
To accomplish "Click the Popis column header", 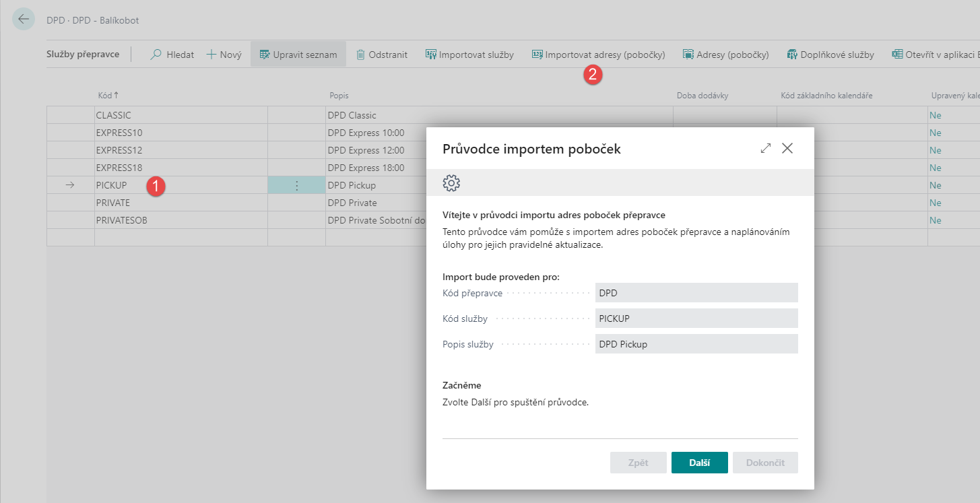I will tap(339, 96).
